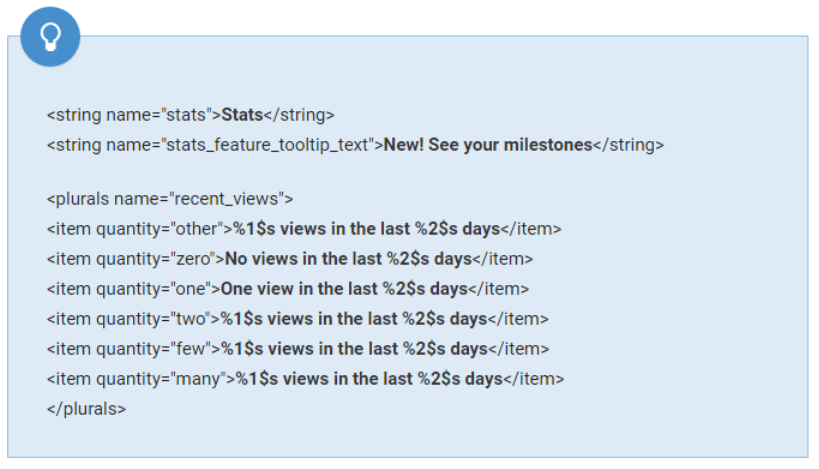Click bold text in the "few" quantity item
The image size is (819, 469).
click(x=354, y=349)
